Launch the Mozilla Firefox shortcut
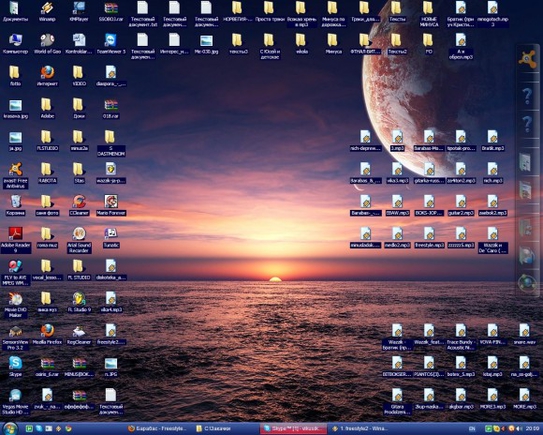 click(x=47, y=335)
